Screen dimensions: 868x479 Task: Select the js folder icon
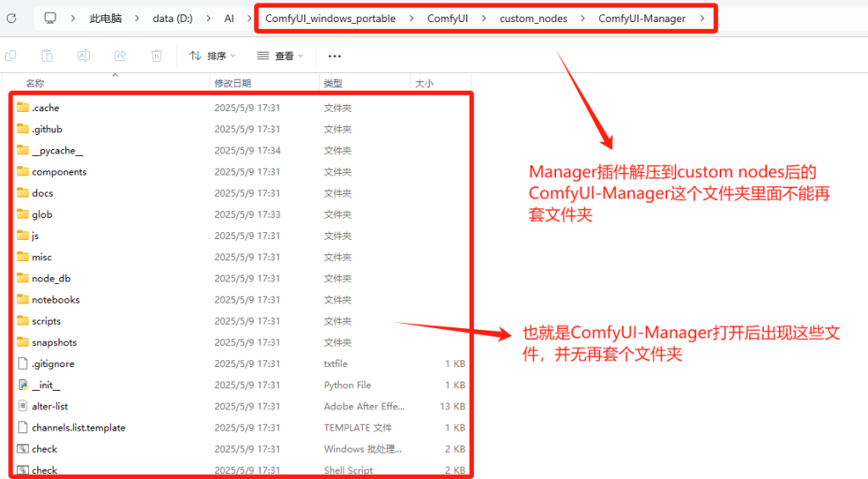coord(23,236)
